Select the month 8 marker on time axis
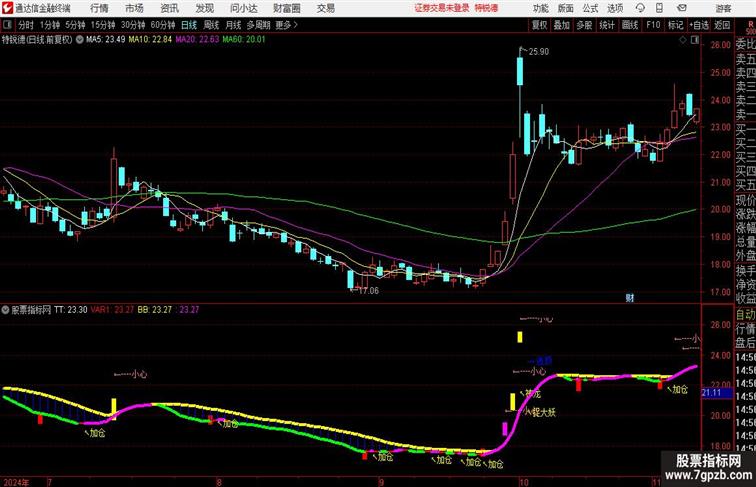This screenshot has height=487, width=756. click(219, 482)
